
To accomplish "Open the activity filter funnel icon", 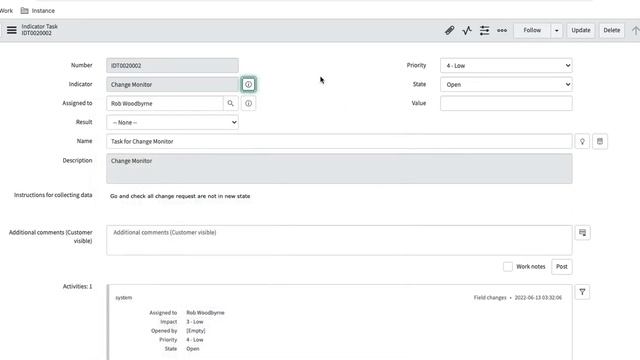I will 582,292.
